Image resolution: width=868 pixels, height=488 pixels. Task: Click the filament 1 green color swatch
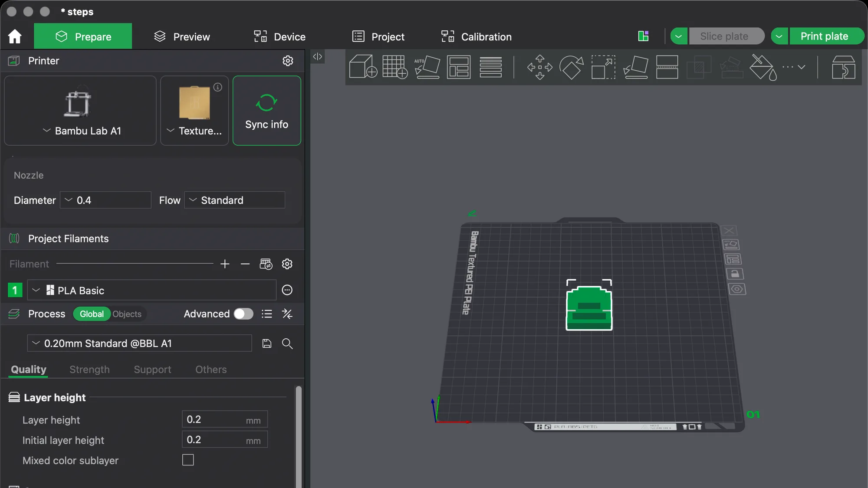[15, 290]
